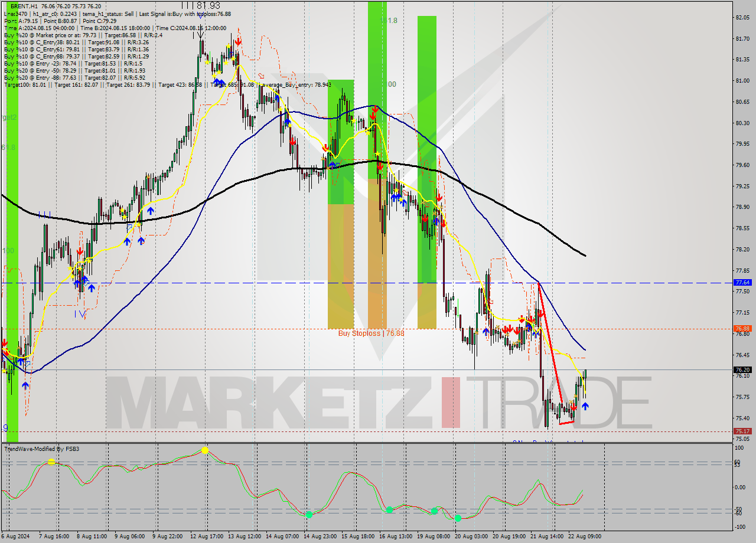Select the 14 Aug 23:00 time label
The width and height of the screenshot is (756, 543).
point(320,537)
